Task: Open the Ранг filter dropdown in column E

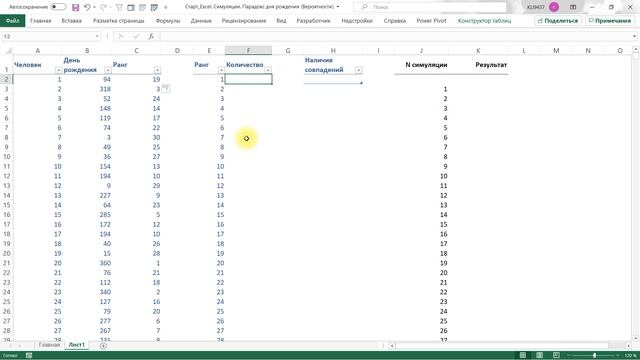Action: [221, 70]
